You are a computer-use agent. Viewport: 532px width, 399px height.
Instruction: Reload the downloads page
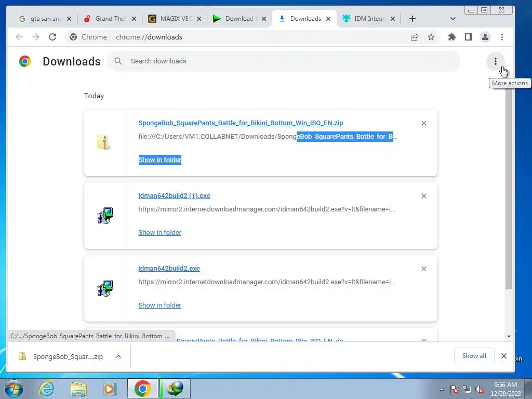coord(52,37)
